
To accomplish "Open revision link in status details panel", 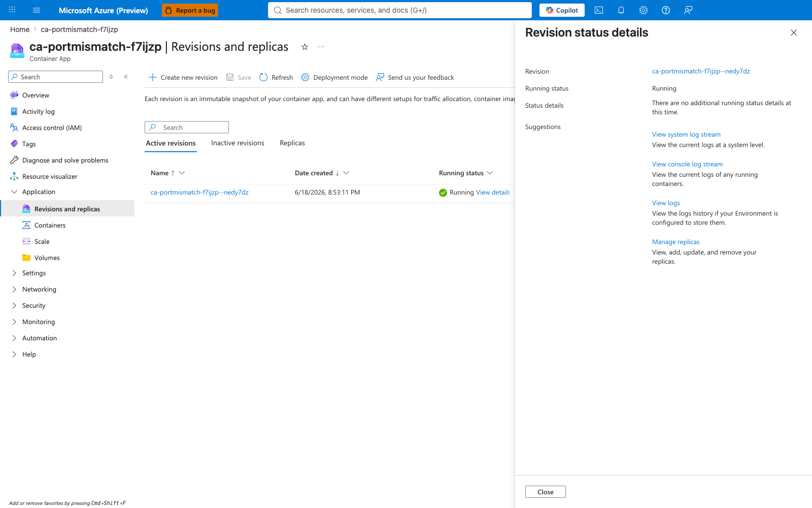I will coord(701,71).
